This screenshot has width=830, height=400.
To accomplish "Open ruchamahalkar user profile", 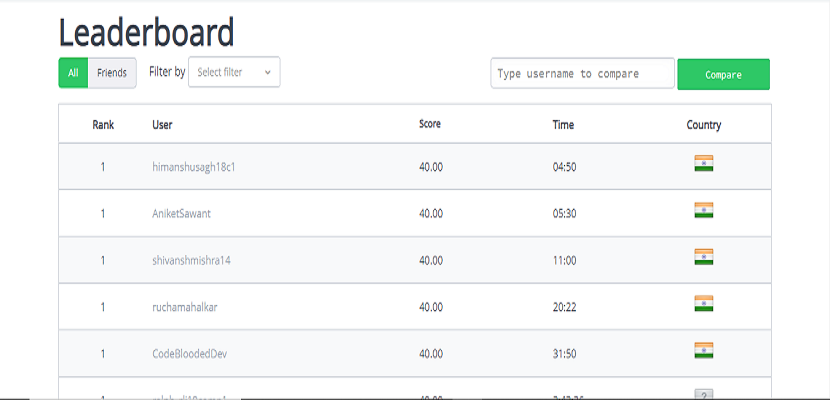I will point(185,307).
